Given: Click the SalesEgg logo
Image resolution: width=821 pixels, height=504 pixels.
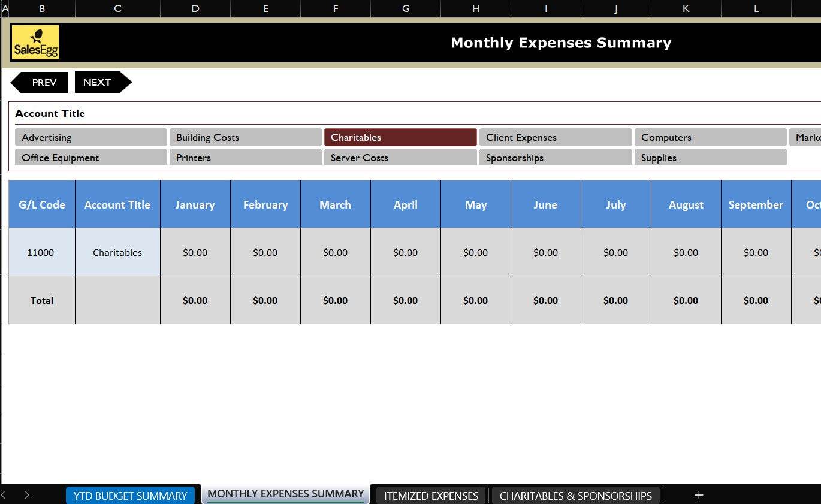Looking at the screenshot, I should [x=35, y=43].
